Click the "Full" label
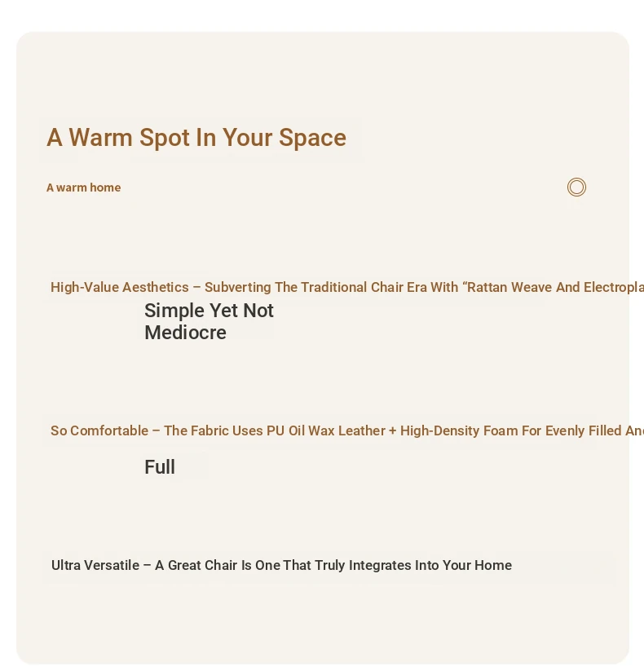This screenshot has height=671, width=644. click(x=160, y=467)
